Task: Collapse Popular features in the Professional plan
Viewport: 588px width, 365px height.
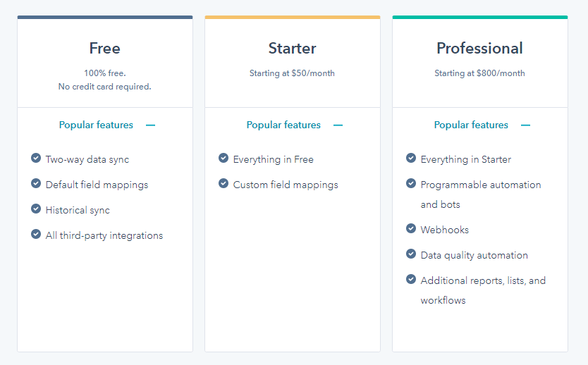Action: [x=471, y=125]
